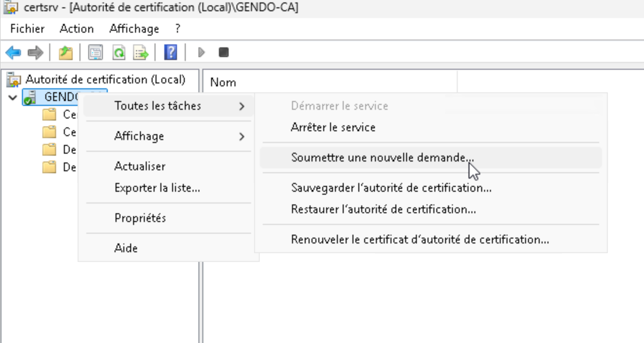
Task: Open the Action menu in menu bar
Action: click(77, 29)
